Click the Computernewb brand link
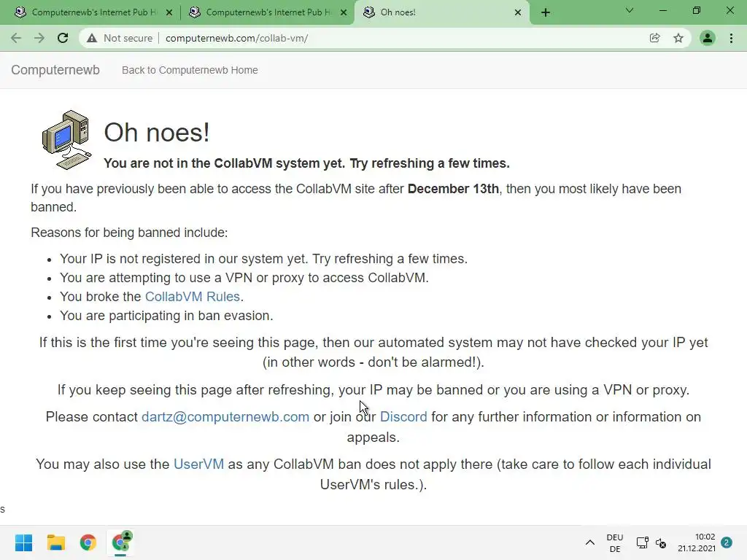This screenshot has height=560, width=747. (55, 70)
